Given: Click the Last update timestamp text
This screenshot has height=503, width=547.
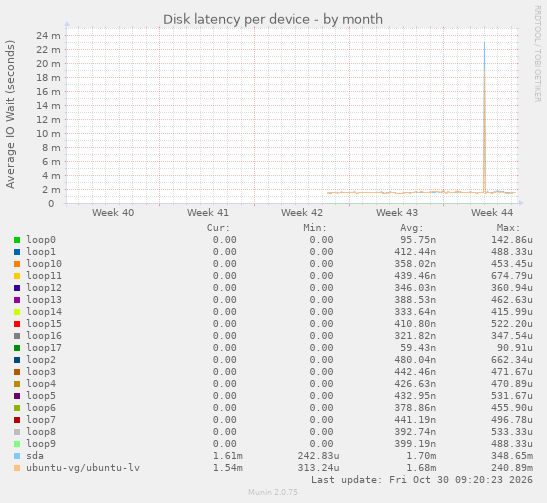Looking at the screenshot, I should tap(422, 480).
